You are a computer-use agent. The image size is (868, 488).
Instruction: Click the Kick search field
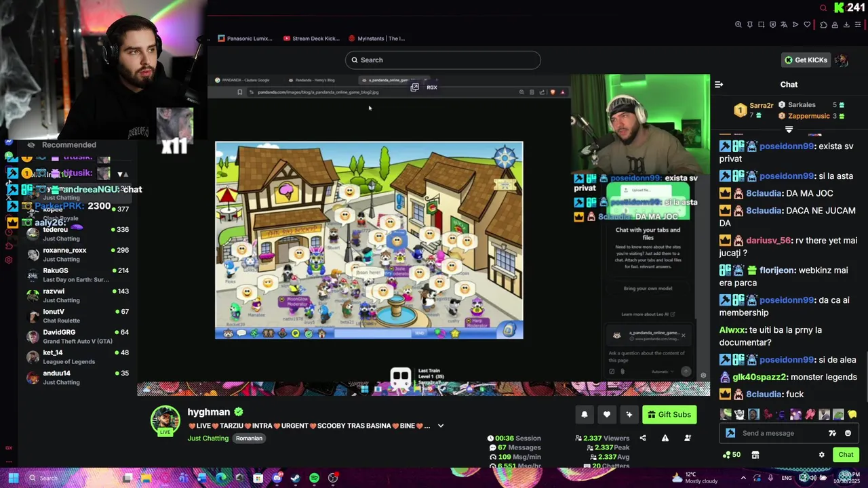point(443,60)
